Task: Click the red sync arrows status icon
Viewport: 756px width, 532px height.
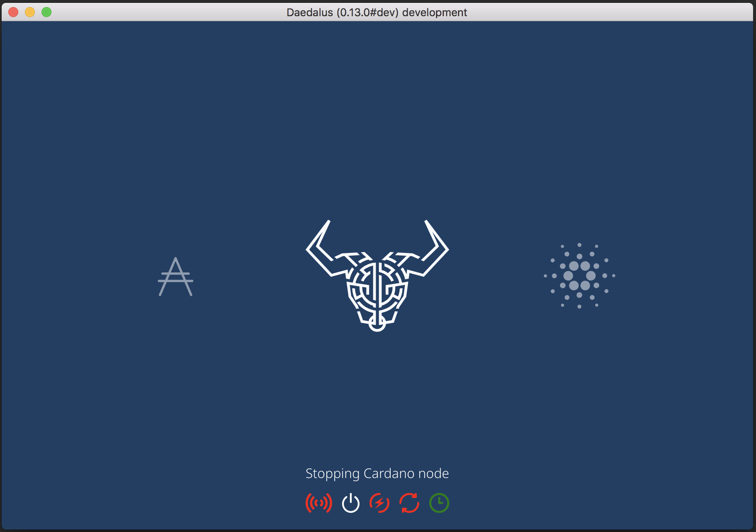Action: [409, 503]
